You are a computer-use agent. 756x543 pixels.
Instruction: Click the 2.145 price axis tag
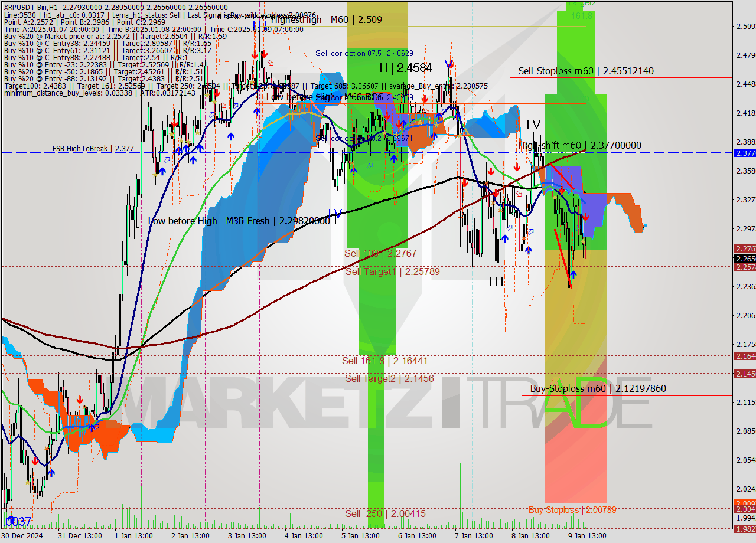pos(744,374)
